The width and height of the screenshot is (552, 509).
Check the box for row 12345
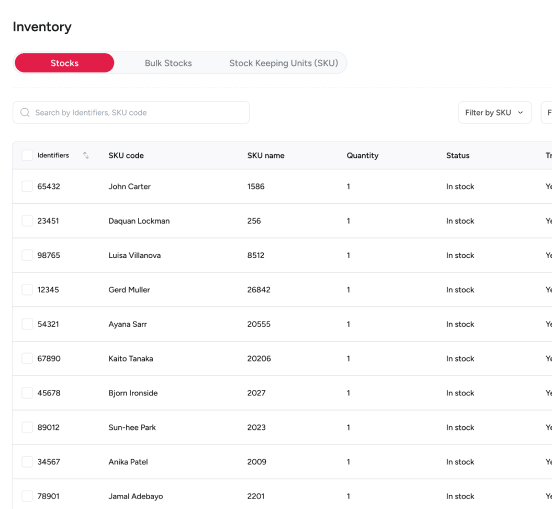click(x=27, y=290)
